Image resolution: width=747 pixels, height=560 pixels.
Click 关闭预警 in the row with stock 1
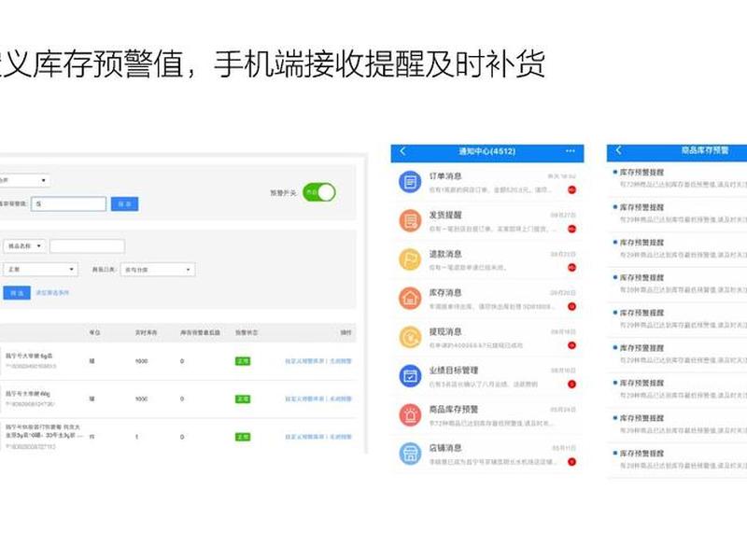click(341, 437)
